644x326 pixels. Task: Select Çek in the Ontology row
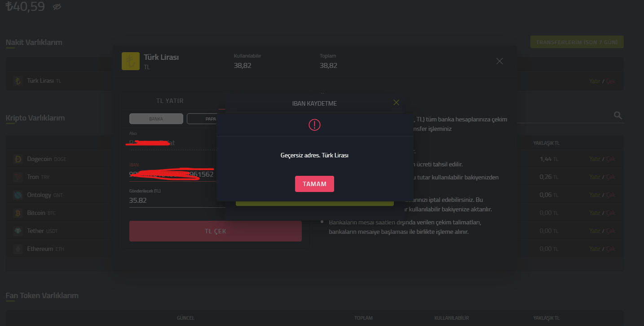click(611, 195)
